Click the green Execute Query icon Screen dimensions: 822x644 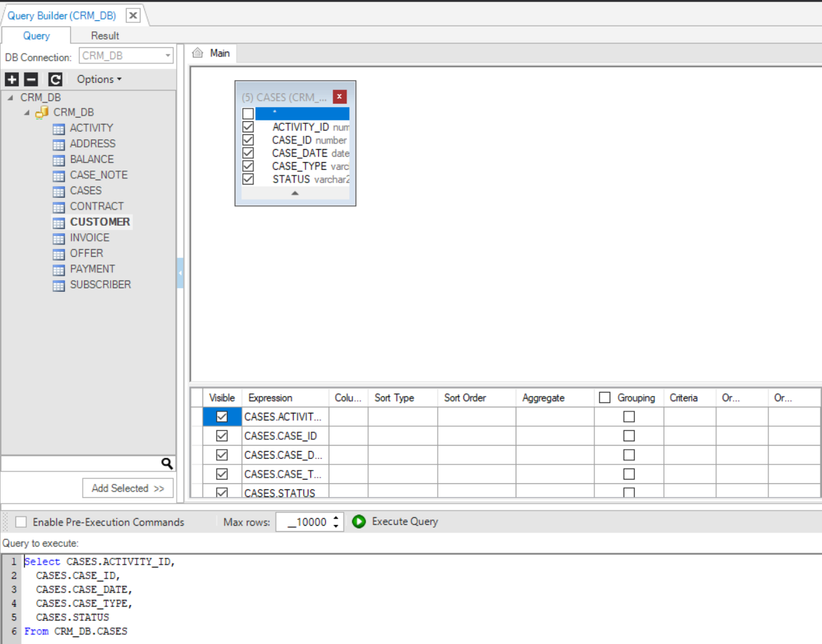coord(358,521)
